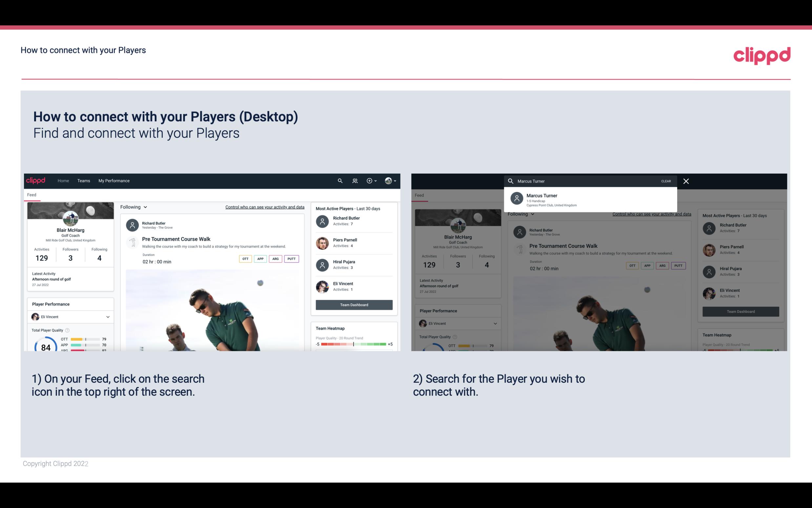Screen dimensions: 812x508
Task: Click the ARG performance category tag
Action: [x=275, y=259]
